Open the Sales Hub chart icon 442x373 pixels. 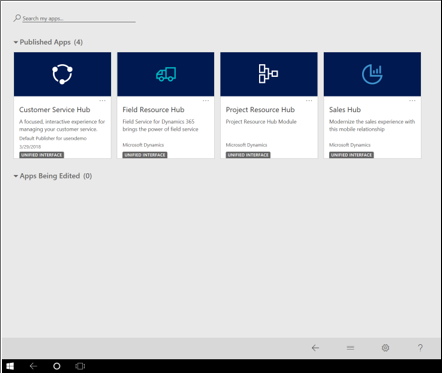click(372, 74)
